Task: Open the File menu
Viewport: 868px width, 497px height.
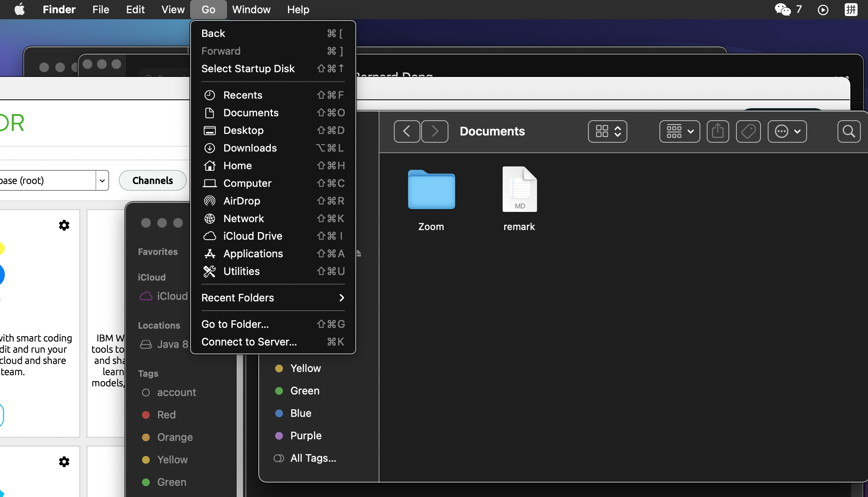Action: (101, 9)
